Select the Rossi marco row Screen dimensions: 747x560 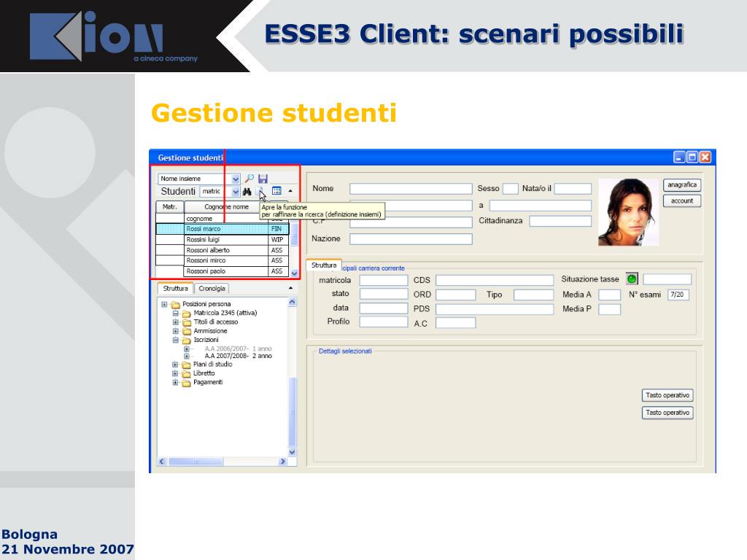(222, 229)
